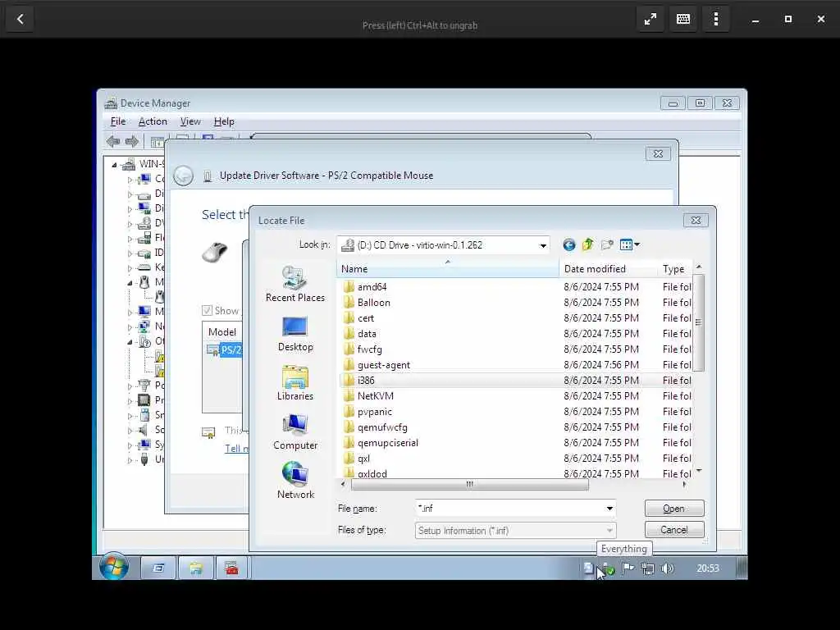Go up one folder level icon
The width and height of the screenshot is (840, 630).
click(x=587, y=244)
